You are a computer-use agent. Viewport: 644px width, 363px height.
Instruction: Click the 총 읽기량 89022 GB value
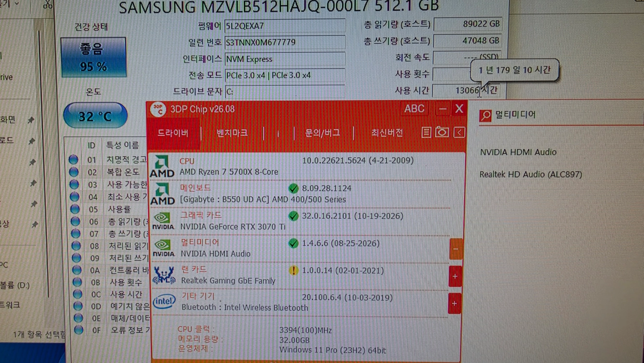point(468,24)
